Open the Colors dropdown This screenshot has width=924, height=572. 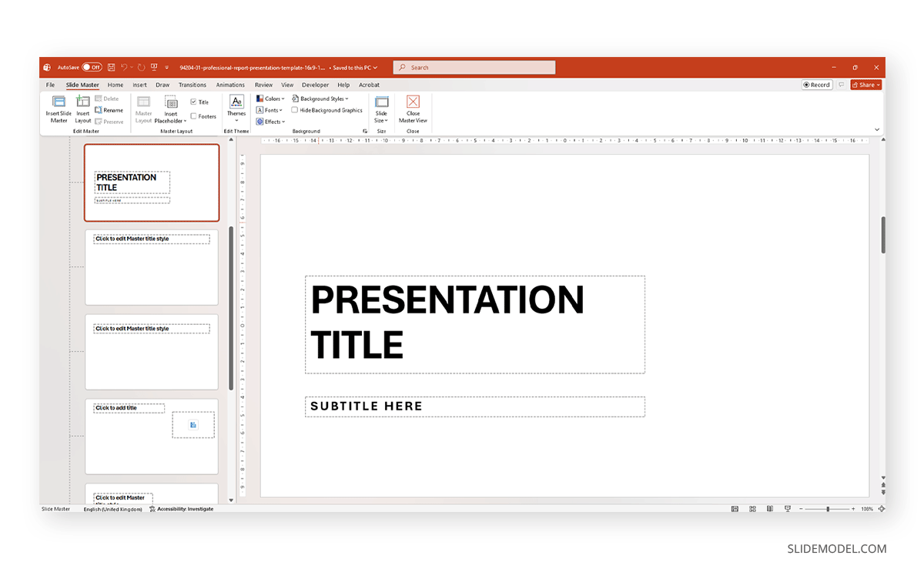point(270,99)
